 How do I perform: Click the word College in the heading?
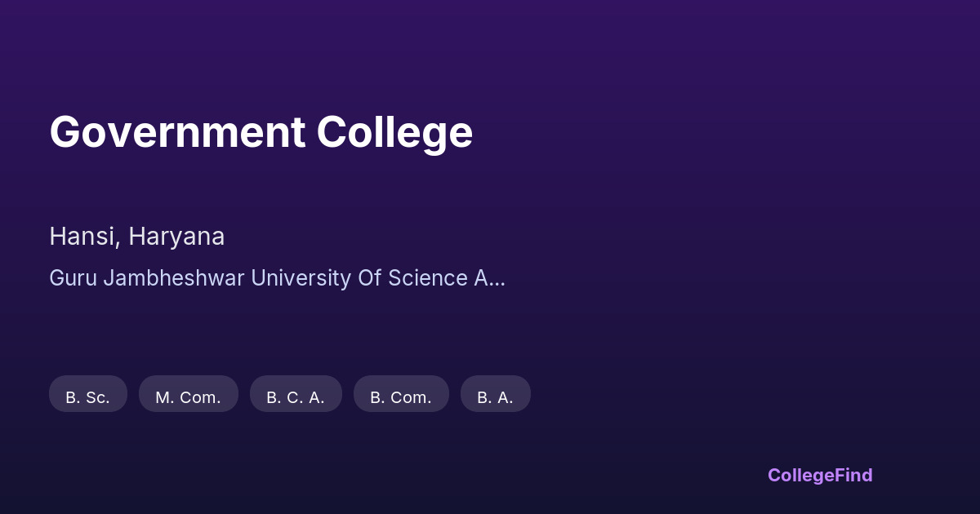[394, 131]
